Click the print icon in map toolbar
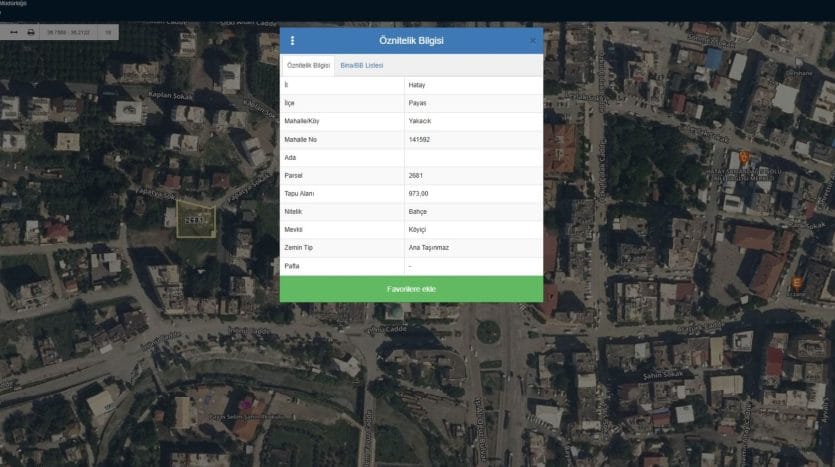This screenshot has height=467, width=835. tap(31, 32)
